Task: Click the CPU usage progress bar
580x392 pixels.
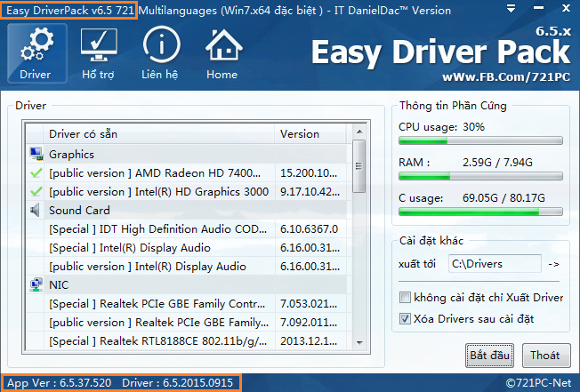Action: pos(480,140)
